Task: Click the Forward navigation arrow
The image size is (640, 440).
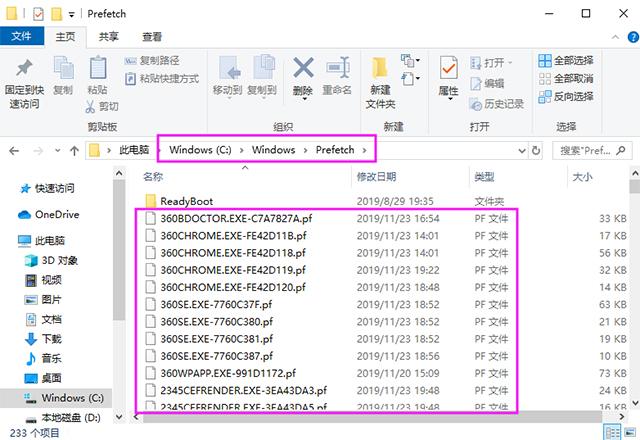Action: tap(38, 151)
